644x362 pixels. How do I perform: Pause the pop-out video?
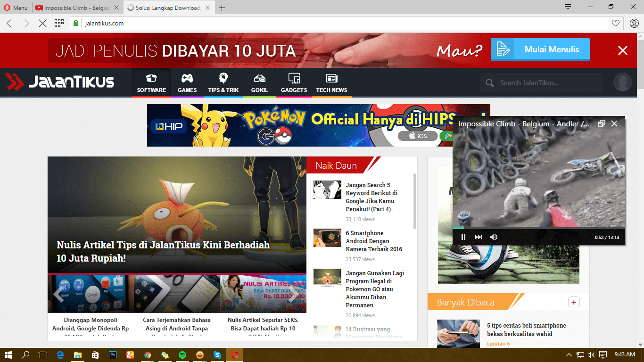(x=463, y=237)
